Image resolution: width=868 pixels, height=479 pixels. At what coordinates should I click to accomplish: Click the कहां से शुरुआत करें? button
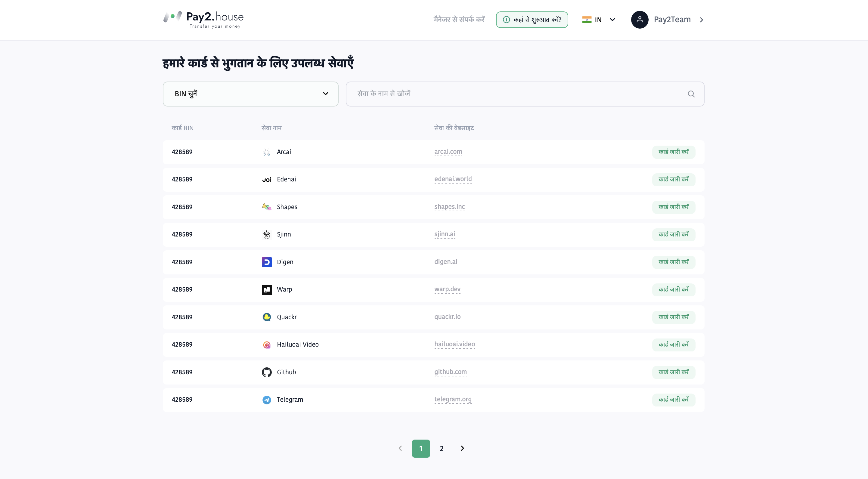[532, 20]
